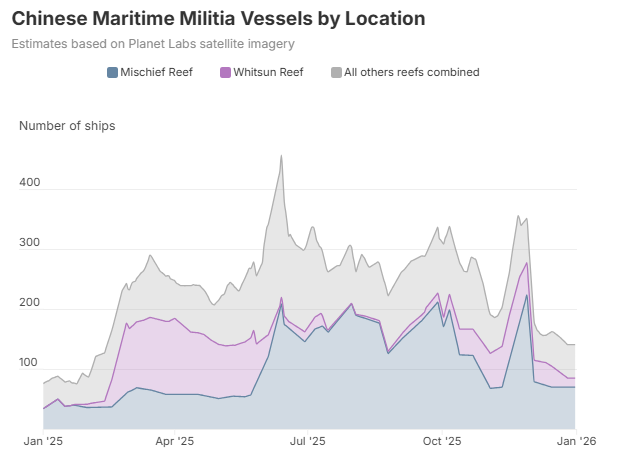The height and width of the screenshot is (460, 617).
Task: Click the highest gray peak above 400
Action: click(281, 156)
